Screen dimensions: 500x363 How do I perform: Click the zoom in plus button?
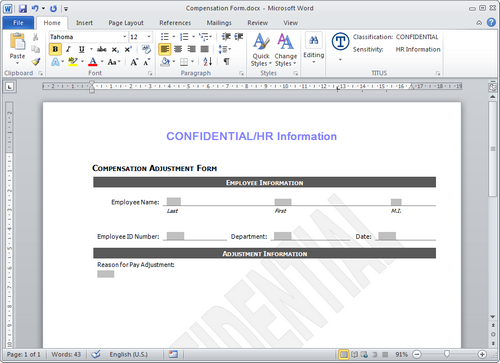click(x=482, y=354)
